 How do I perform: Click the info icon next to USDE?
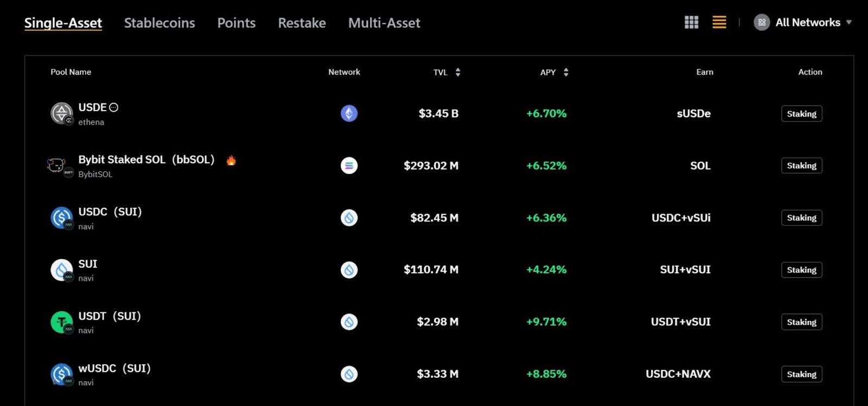tap(113, 107)
